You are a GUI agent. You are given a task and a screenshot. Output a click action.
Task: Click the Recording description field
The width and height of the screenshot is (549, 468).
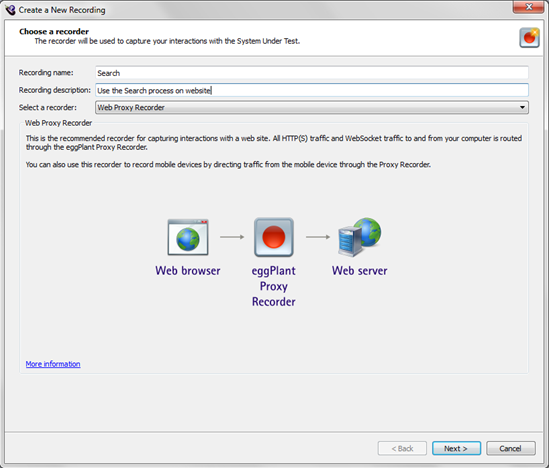coord(312,90)
